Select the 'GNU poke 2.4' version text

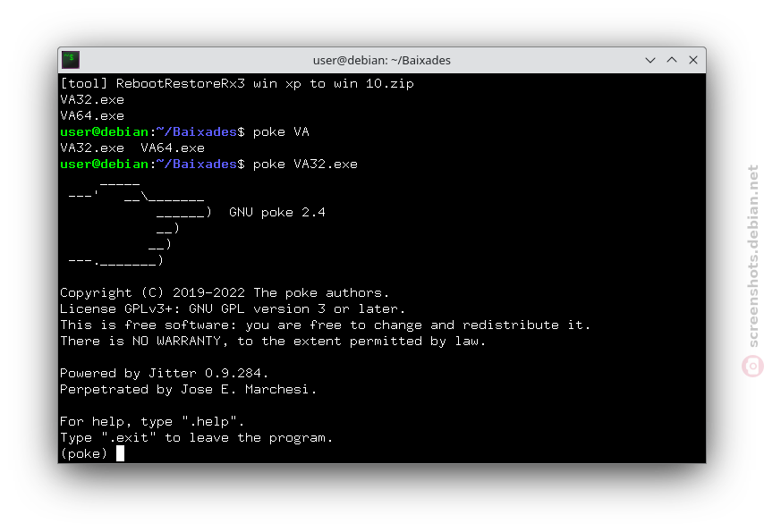click(276, 213)
